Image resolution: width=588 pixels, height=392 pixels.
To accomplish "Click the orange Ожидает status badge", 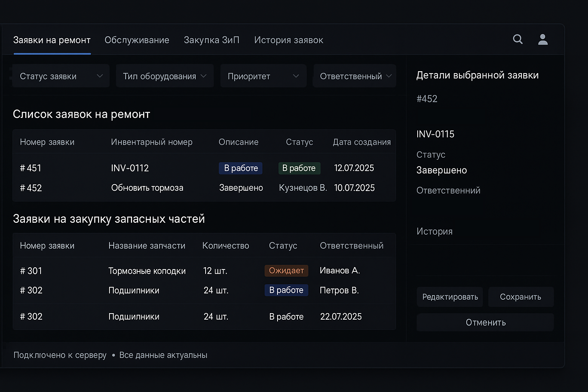I will click(286, 271).
